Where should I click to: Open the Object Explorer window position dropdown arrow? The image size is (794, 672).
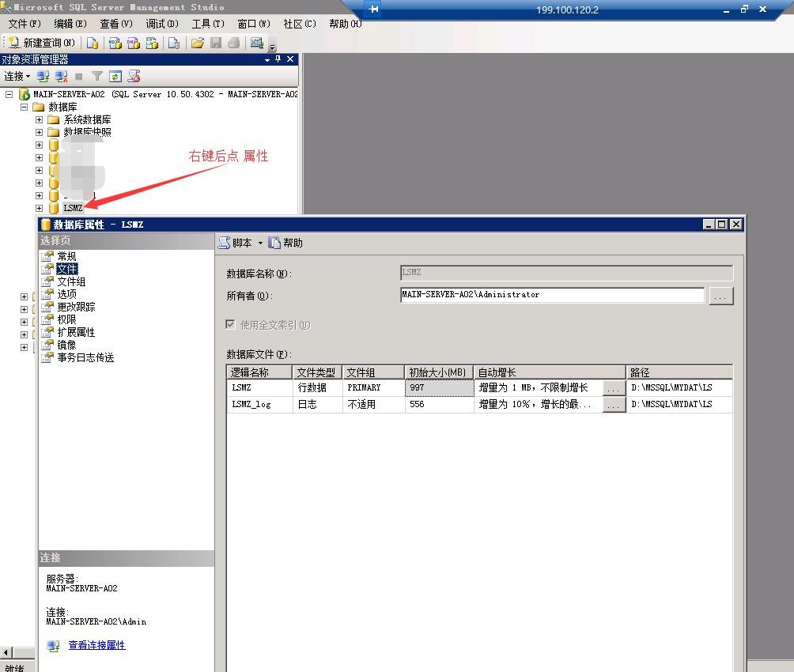tap(267, 60)
